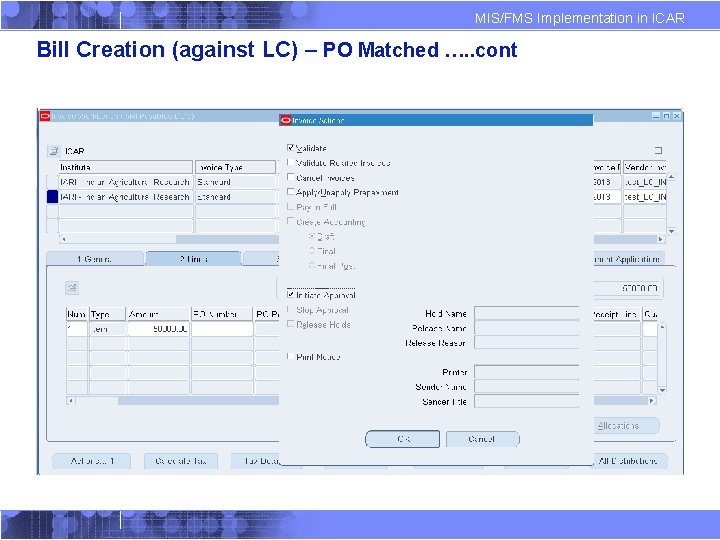Tick the Release Holds checkbox

coord(290,324)
